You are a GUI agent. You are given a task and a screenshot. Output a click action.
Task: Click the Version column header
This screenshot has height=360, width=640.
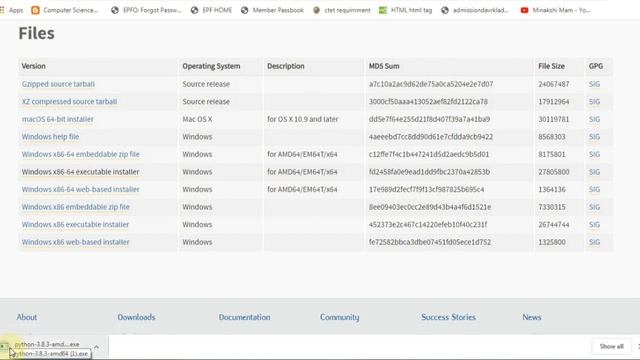[33, 66]
